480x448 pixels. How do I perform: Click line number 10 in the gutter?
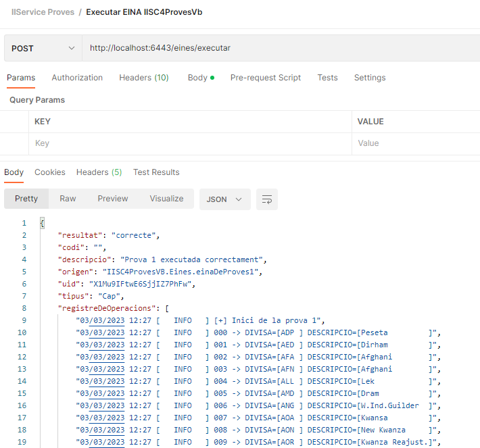22,332
